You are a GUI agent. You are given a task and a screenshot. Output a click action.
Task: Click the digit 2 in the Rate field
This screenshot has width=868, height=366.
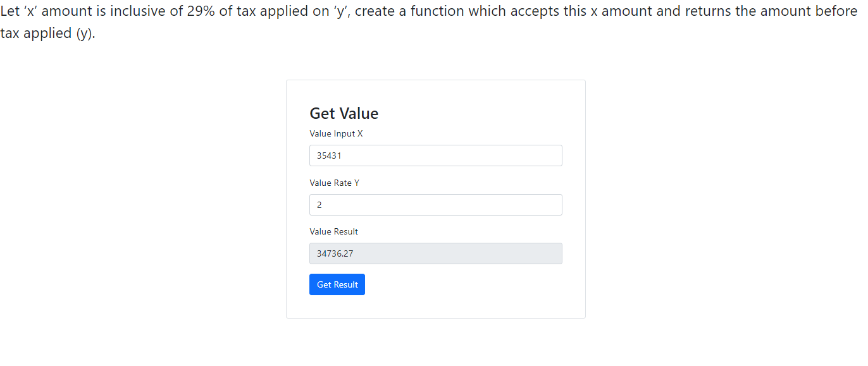[319, 205]
